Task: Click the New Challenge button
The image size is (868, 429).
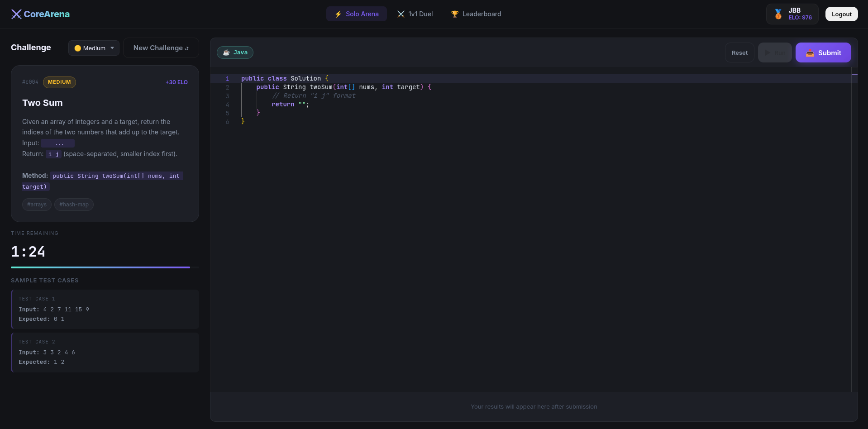Action: (161, 48)
